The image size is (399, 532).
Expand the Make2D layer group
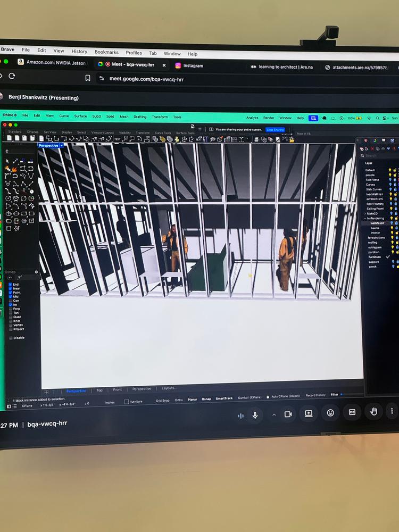365,213
